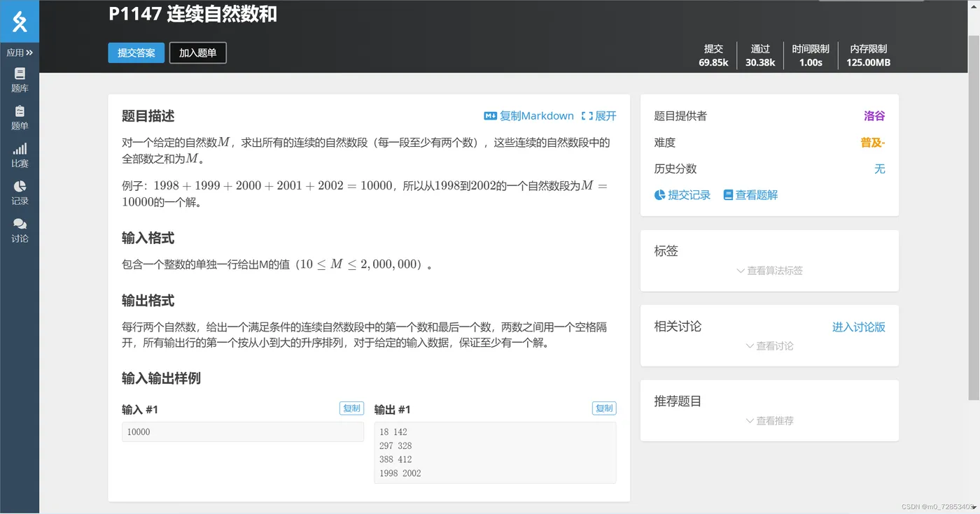Click the 提交 69.85k statistic
This screenshot has width=980, height=514.
pyautogui.click(x=713, y=55)
